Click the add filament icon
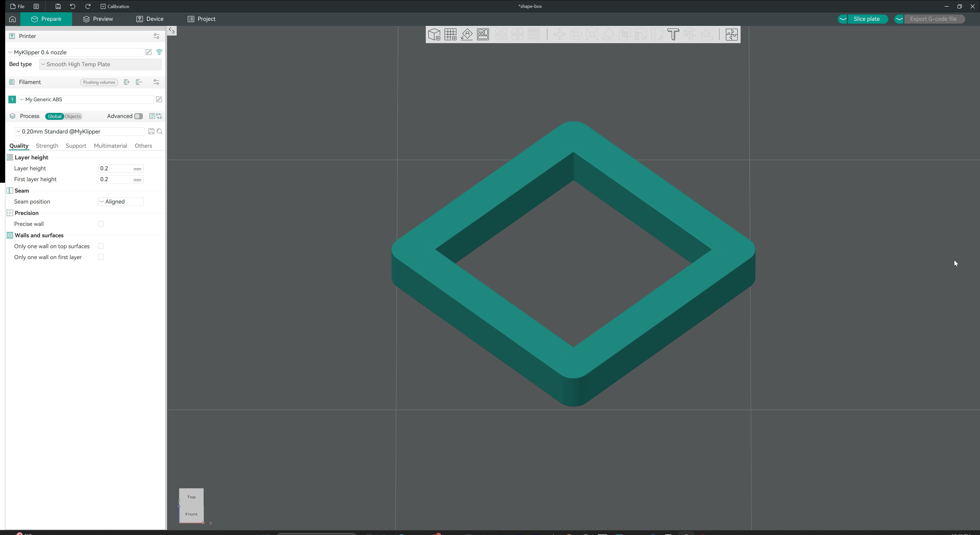The image size is (980, 535). pos(127,82)
